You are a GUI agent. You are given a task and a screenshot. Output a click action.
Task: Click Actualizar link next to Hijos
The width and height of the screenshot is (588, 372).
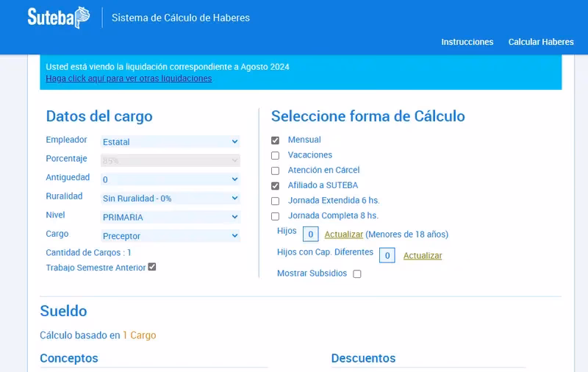click(343, 235)
